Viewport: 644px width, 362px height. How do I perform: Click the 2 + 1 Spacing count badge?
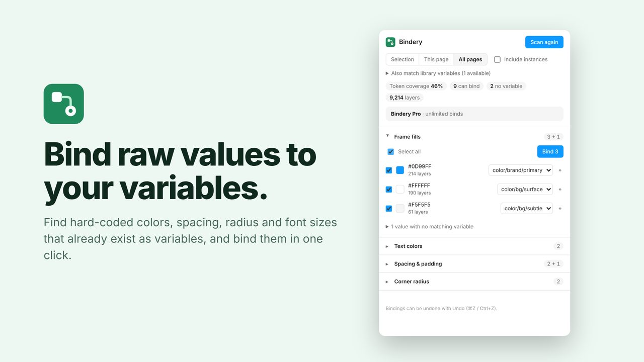point(553,264)
